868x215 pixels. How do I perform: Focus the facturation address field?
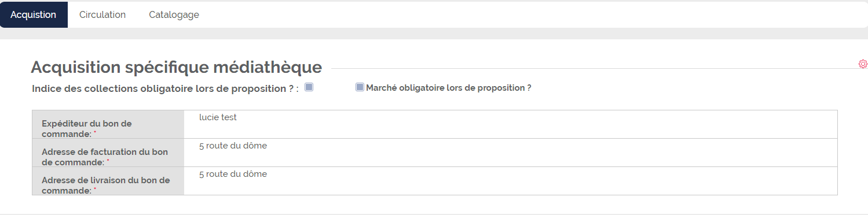pyautogui.click(x=510, y=153)
